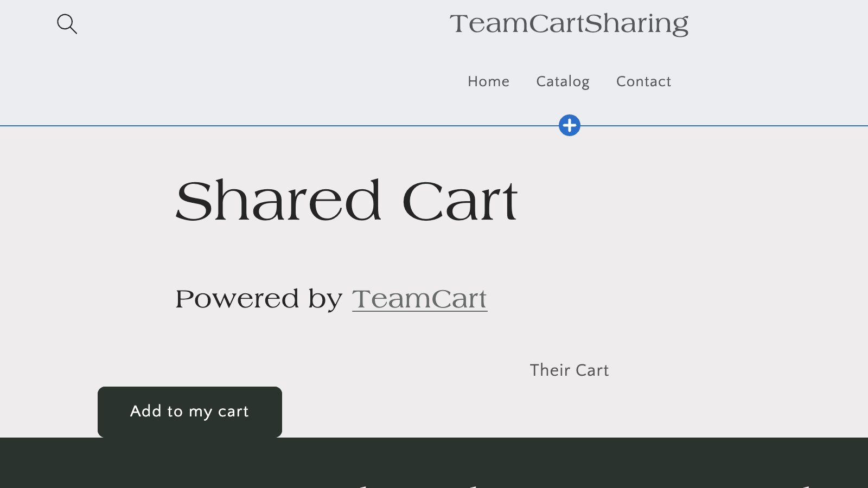Select the "Their Cart" label
The image size is (868, 488).
(569, 370)
